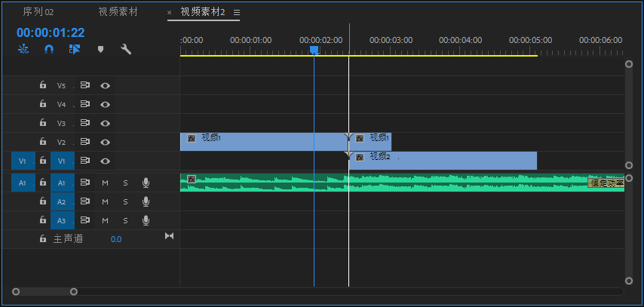Mute track A3 with M button
Viewport: 644px width, 307px height.
105,221
